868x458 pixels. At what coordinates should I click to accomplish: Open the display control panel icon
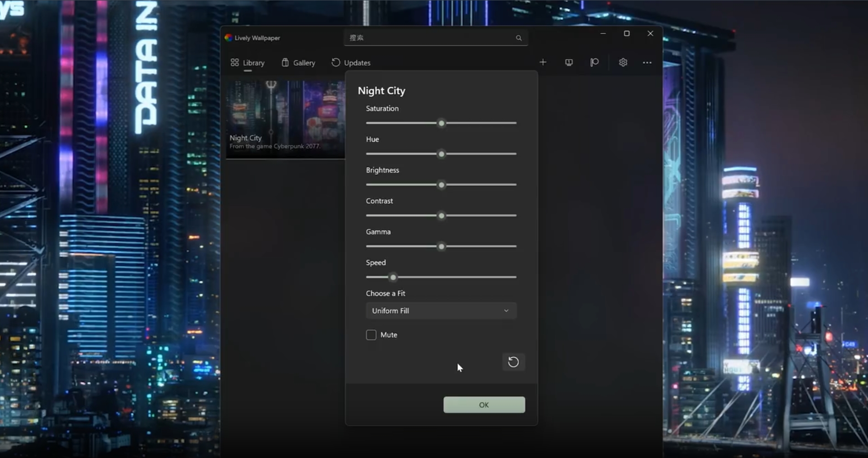click(x=569, y=62)
